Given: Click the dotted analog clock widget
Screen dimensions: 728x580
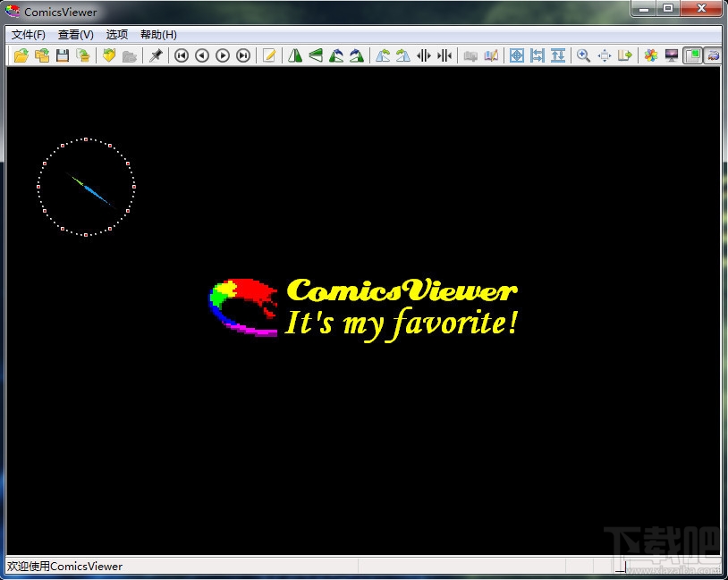Looking at the screenshot, I should [86, 187].
